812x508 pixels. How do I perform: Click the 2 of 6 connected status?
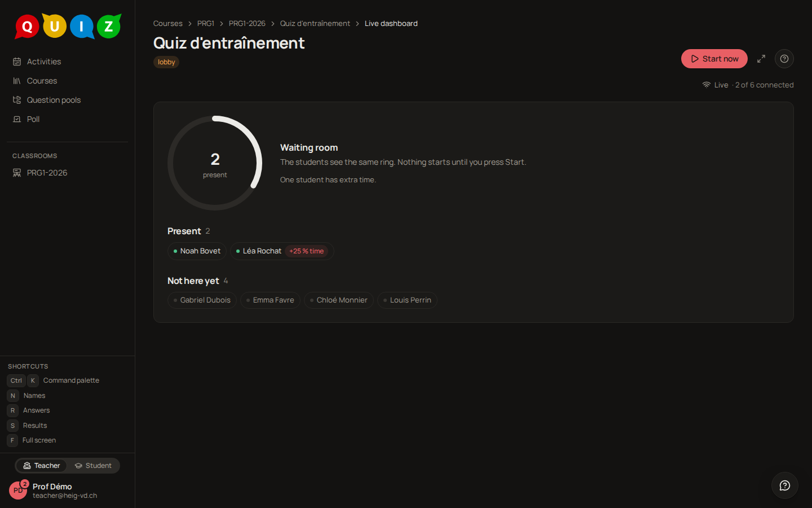764,85
